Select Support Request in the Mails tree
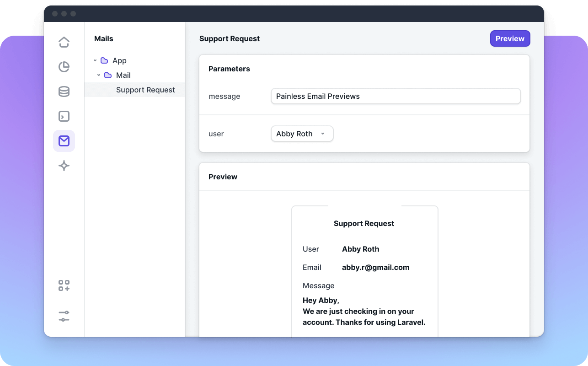This screenshot has height=366, width=588. click(x=145, y=90)
